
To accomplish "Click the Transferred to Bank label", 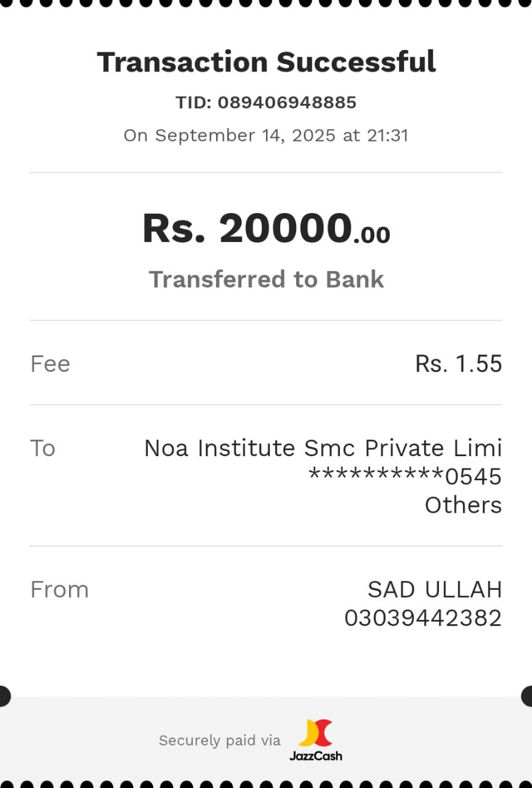I will point(266,279).
